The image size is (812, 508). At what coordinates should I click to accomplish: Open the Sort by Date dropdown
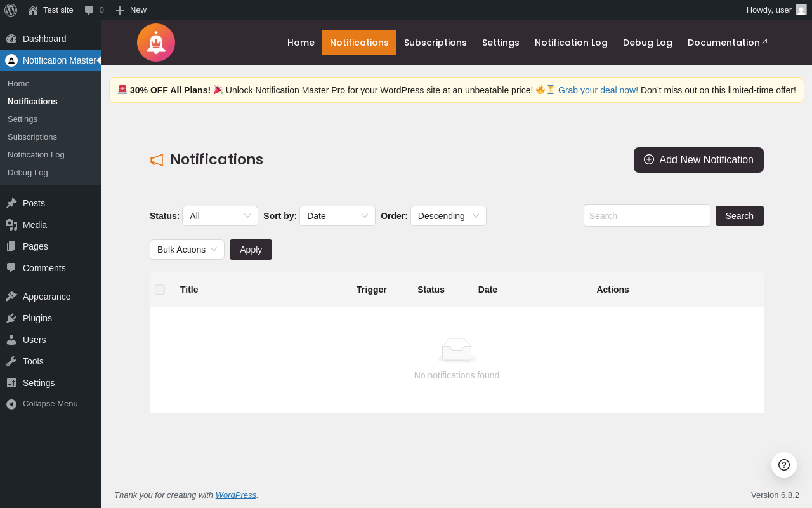337,216
